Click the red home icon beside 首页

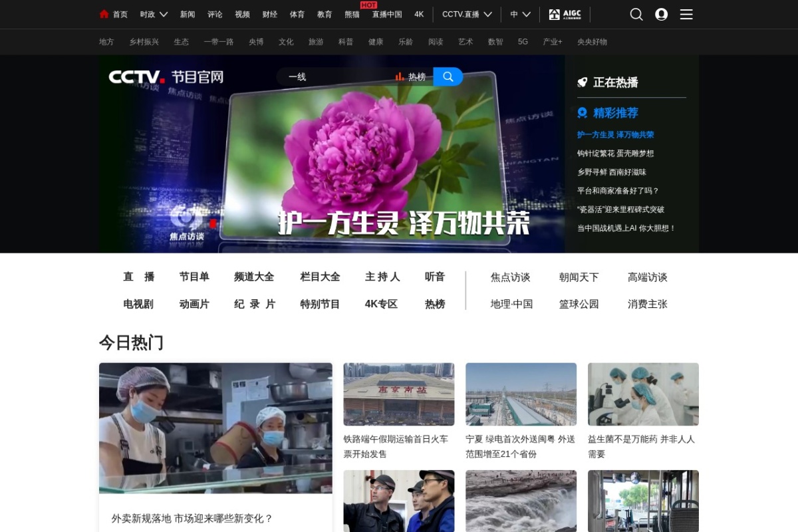104,14
